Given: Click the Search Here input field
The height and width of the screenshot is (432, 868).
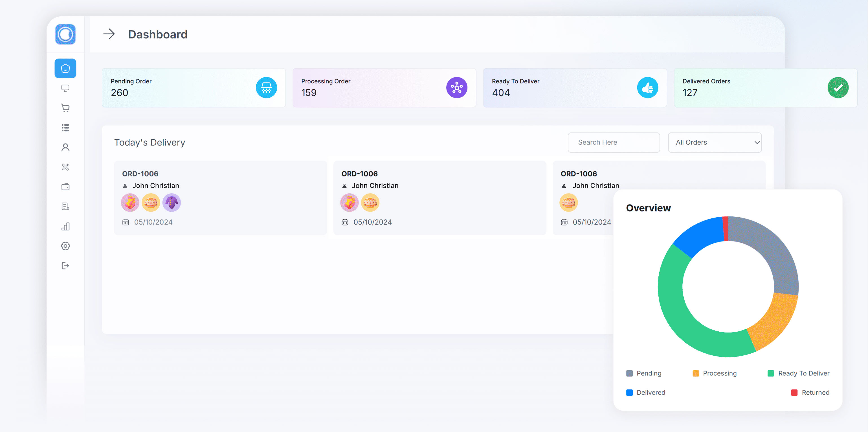Looking at the screenshot, I should [613, 142].
